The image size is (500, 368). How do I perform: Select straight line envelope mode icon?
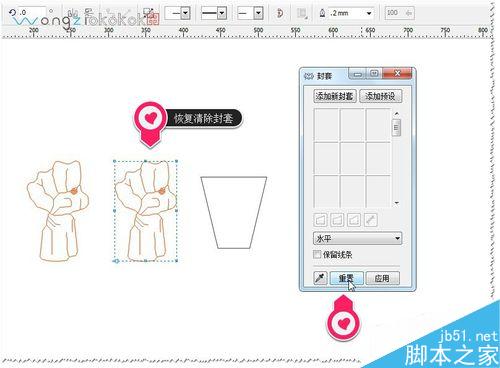tap(321, 220)
